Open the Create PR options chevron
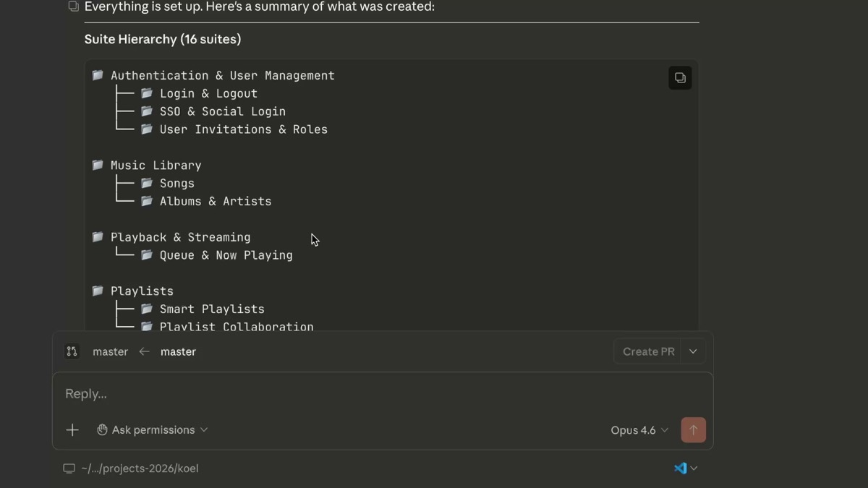 (693, 351)
